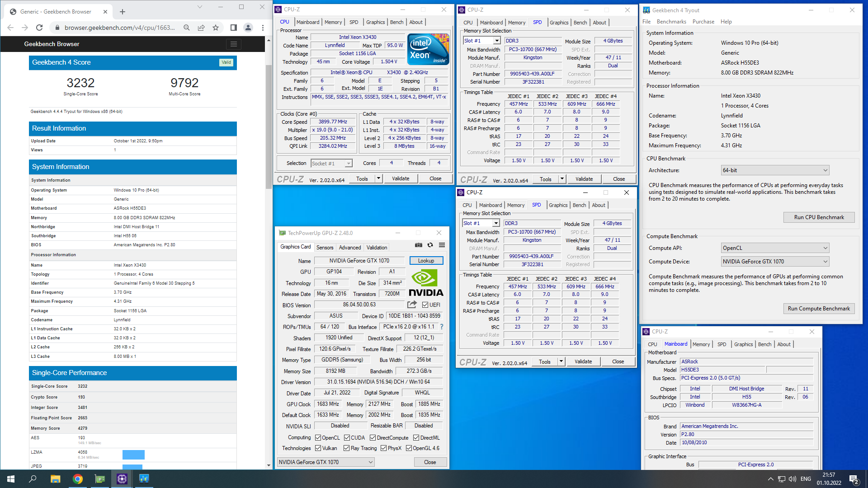Click the GPU-Z screenshot camera icon
Viewport: 868px width, 488px height.
[x=419, y=245]
